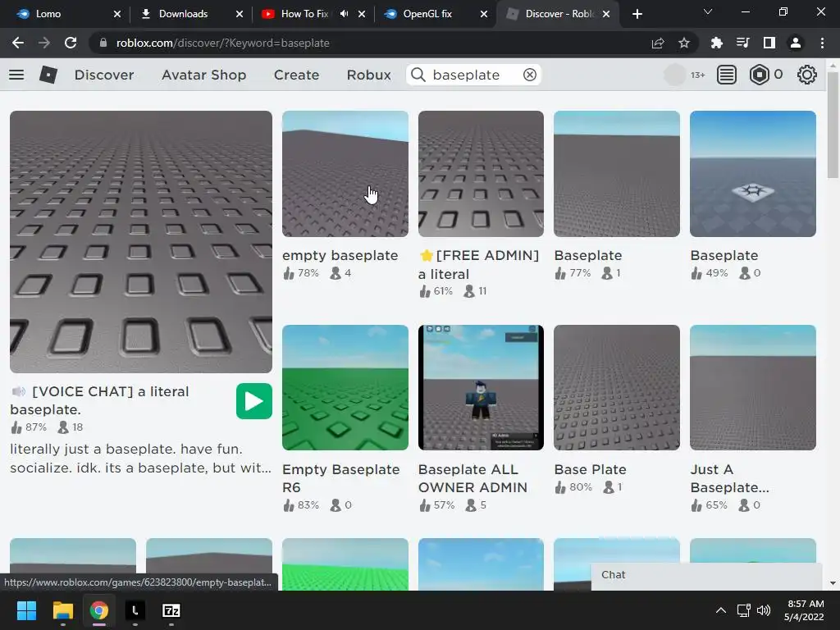Open the Discover page link
Viewport: 840px width, 630px height.
pyautogui.click(x=104, y=75)
